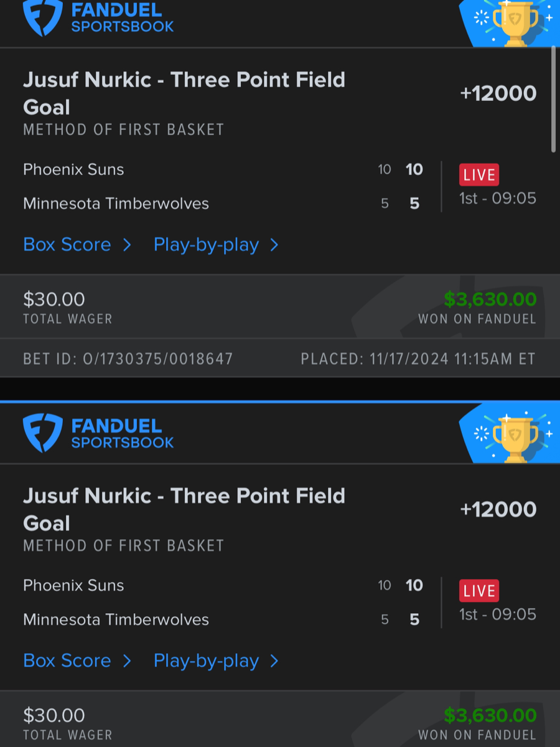Click the LIVE indicator on the first bet
The image size is (560, 747).
point(478,175)
